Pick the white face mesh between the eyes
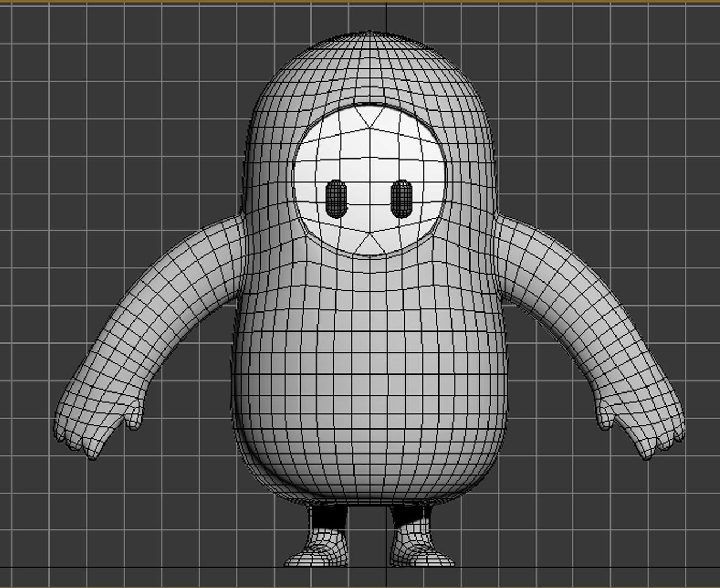 pyautogui.click(x=369, y=181)
